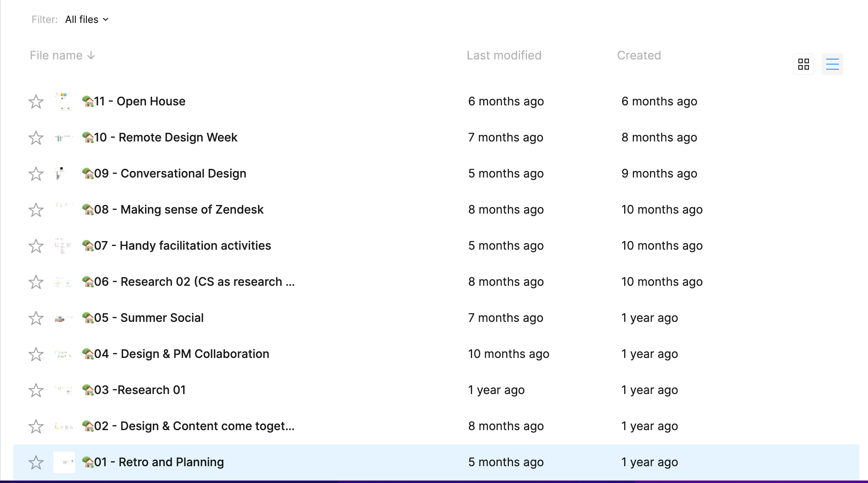The height and width of the screenshot is (483, 868).
Task: Star 09 - Conversational Design file
Action: [36, 174]
